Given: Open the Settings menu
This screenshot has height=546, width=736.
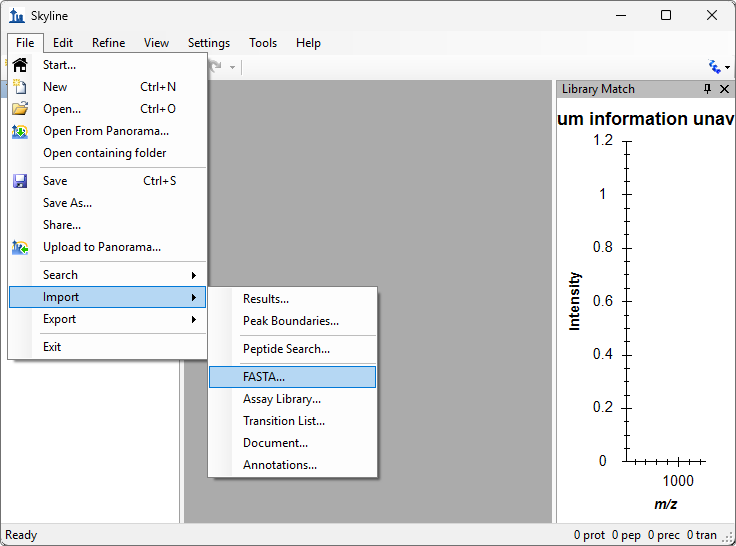Looking at the screenshot, I should (x=208, y=43).
